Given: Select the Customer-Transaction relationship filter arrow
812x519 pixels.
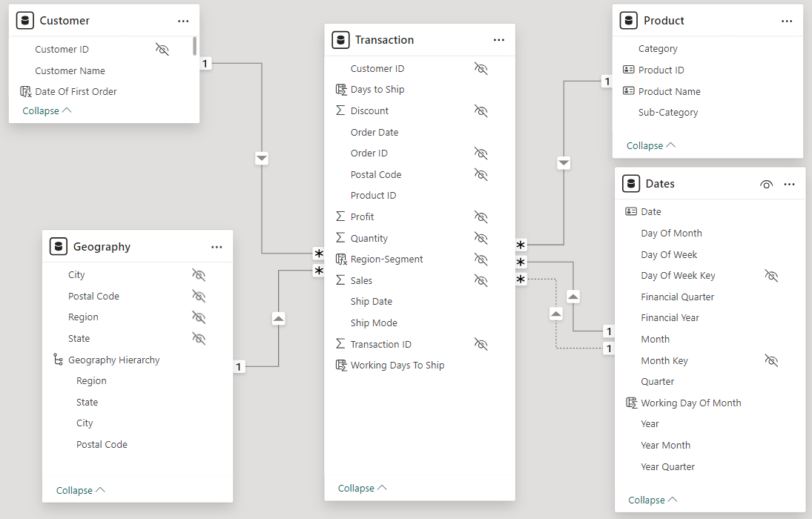Looking at the screenshot, I should pyautogui.click(x=262, y=158).
